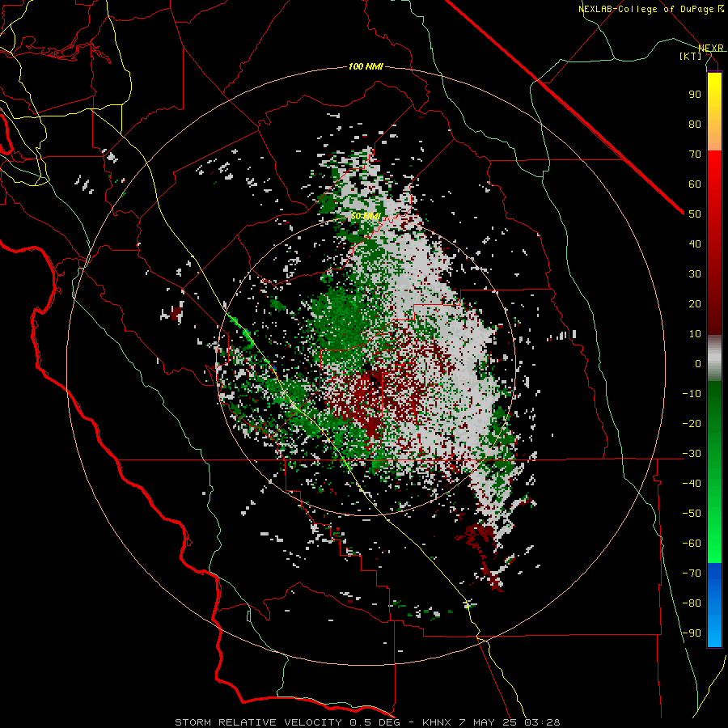Viewport: 728px width, 728px height.
Task: Click the NEXR label above the color scale
Action: (x=711, y=48)
